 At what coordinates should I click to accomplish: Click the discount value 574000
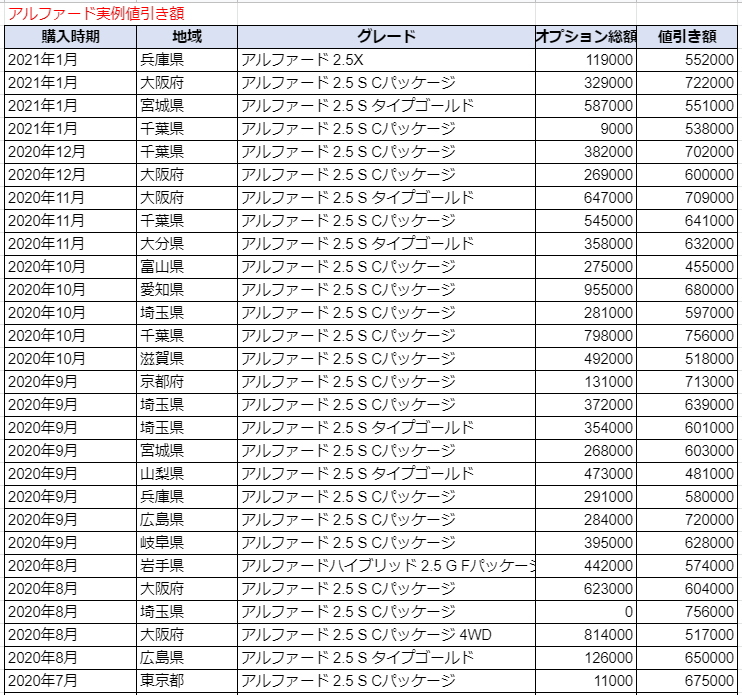[687, 566]
